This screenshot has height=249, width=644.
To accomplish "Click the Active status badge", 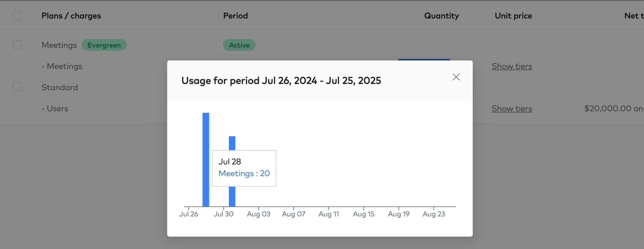I will tap(239, 45).
